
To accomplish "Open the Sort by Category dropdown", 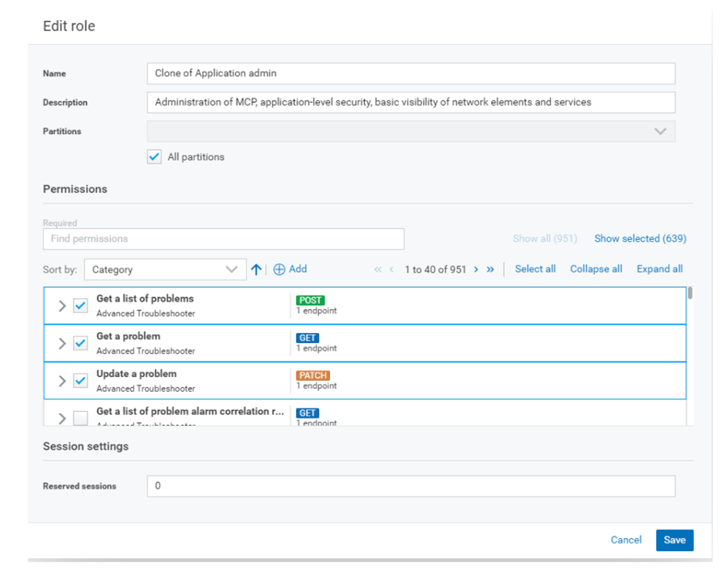I will [x=165, y=269].
